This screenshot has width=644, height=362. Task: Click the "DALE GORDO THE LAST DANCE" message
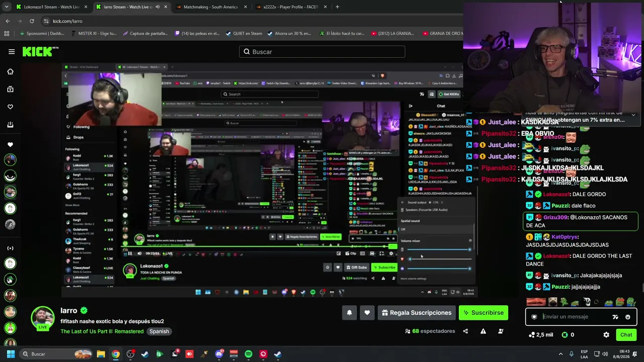tap(580, 260)
